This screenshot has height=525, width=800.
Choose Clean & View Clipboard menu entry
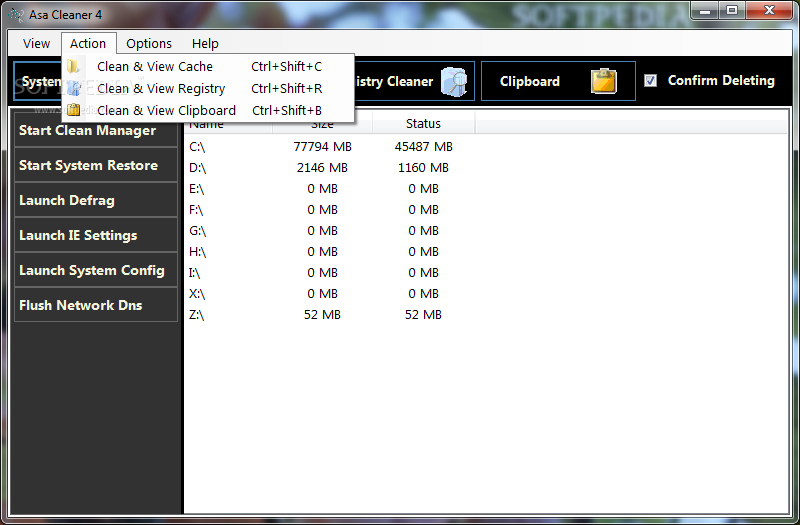coord(208,110)
